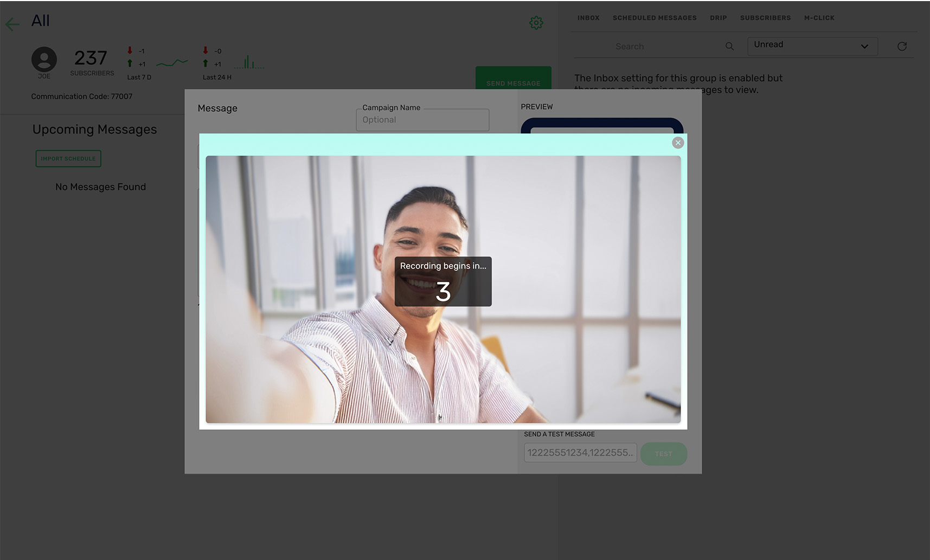Open the Last 24 H bar chart

pyautogui.click(x=249, y=63)
